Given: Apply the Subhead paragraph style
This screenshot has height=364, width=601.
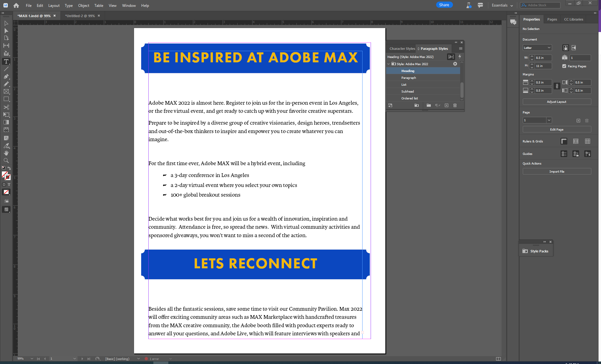Looking at the screenshot, I should 407,91.
